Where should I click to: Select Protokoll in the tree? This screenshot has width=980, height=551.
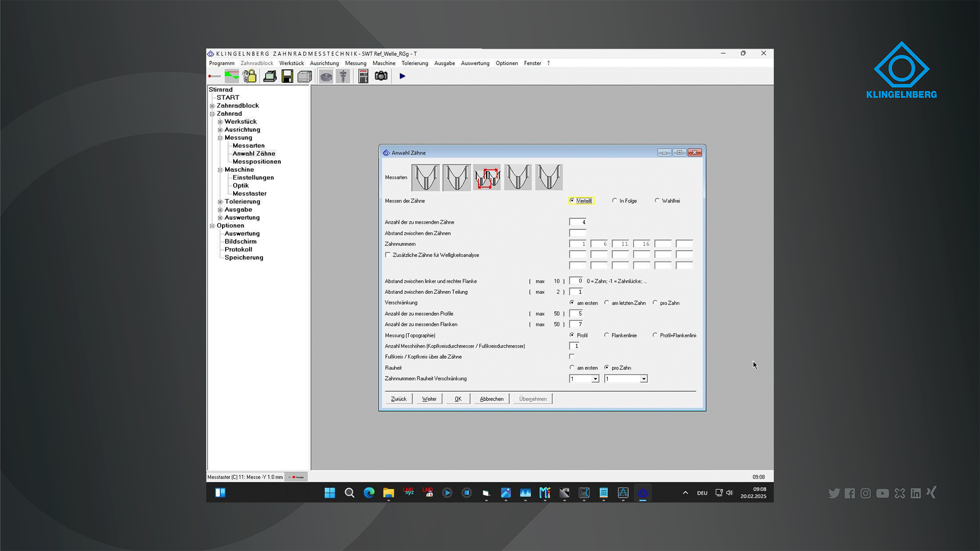coord(238,249)
